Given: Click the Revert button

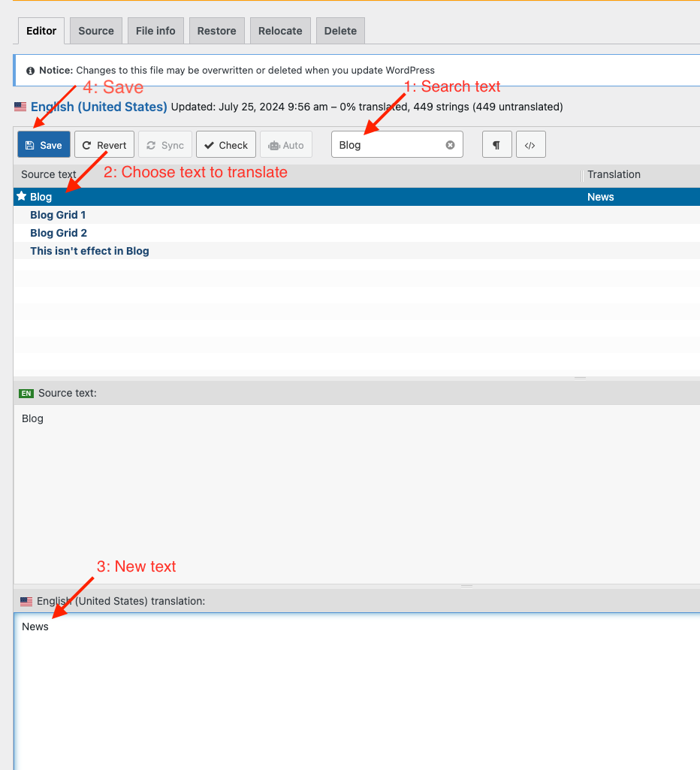Looking at the screenshot, I should tap(104, 145).
